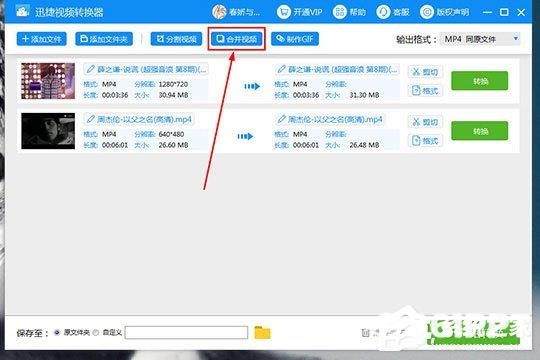Open the 帮助 help icon
540x360 pixels.
point(340,12)
